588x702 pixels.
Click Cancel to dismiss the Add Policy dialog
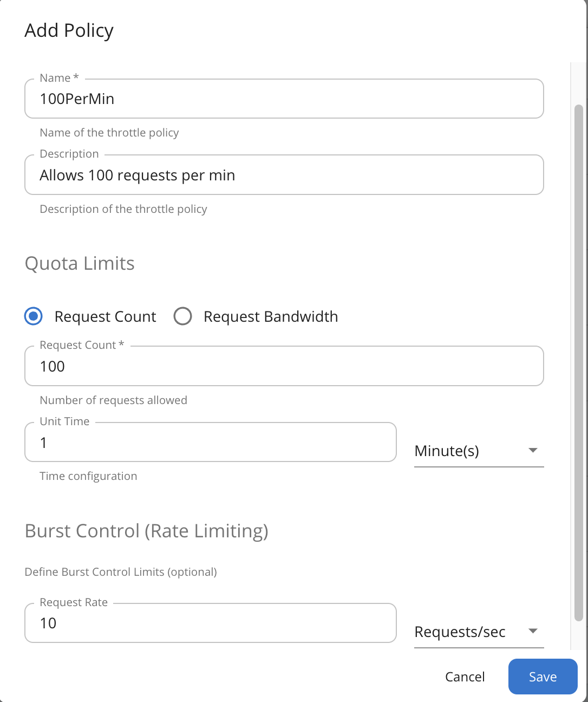(465, 677)
